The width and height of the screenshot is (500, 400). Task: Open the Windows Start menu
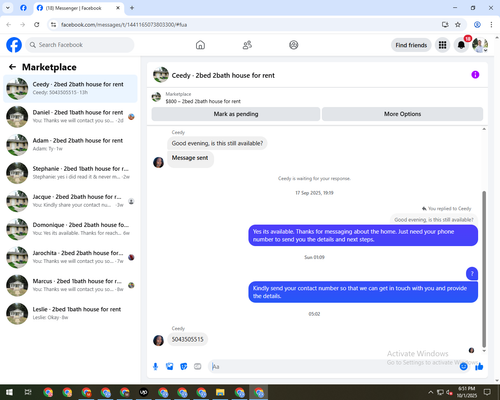9,392
